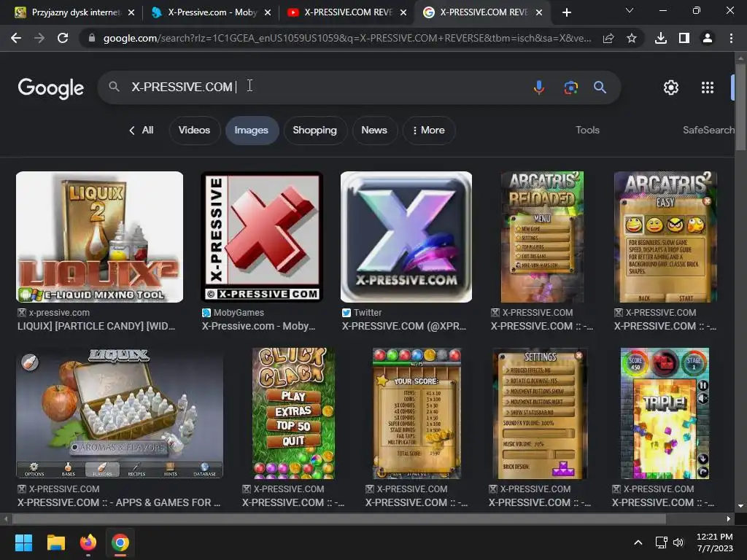747x560 pixels.
Task: Open File Explorer from the taskbar
Action: click(55, 542)
